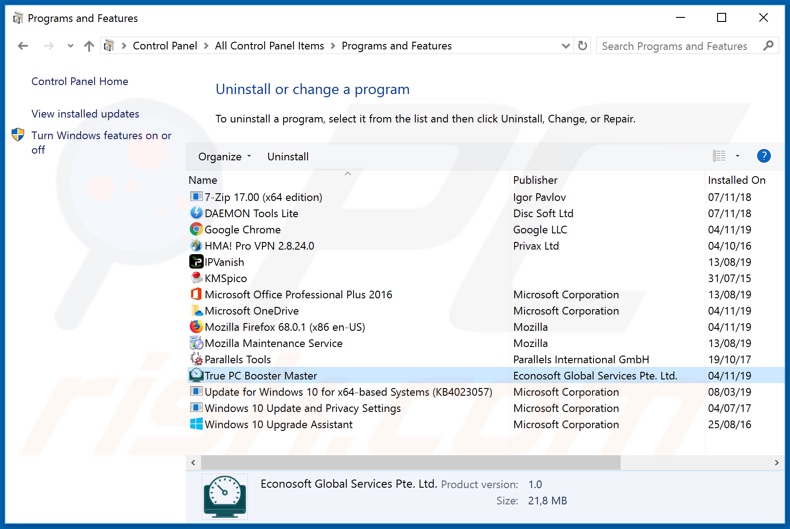Viewport: 790px width, 529px height.
Task: Open Control Panel Home link
Action: pos(80,81)
